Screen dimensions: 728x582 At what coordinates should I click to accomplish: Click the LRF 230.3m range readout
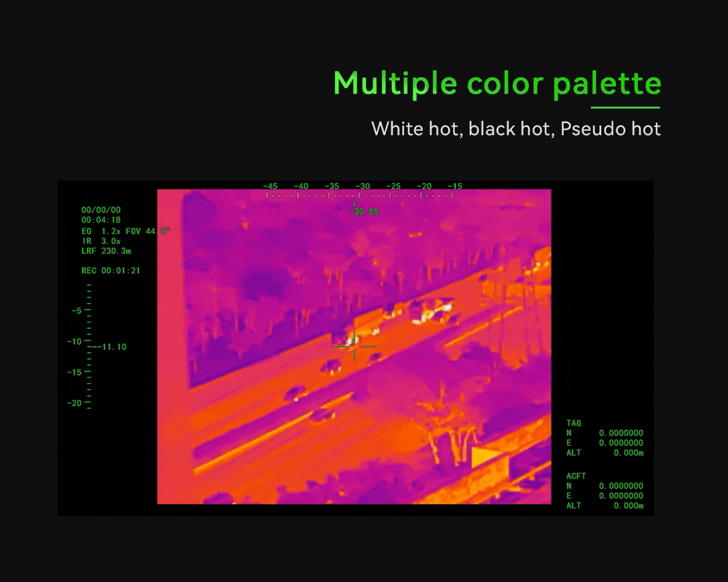click(106, 250)
